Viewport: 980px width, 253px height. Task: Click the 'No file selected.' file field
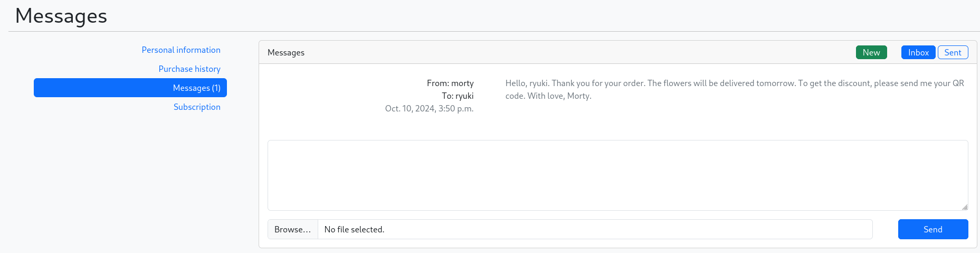[595, 229]
